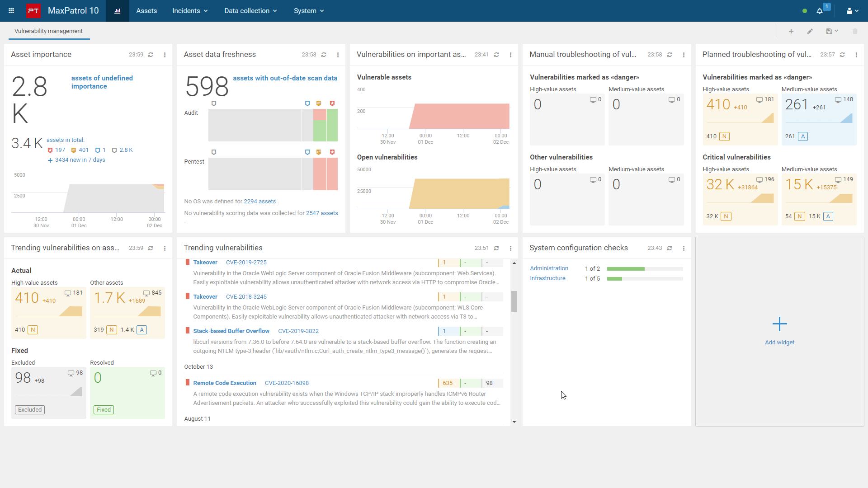
Task: Open System configuration checks options menu
Action: (x=684, y=248)
